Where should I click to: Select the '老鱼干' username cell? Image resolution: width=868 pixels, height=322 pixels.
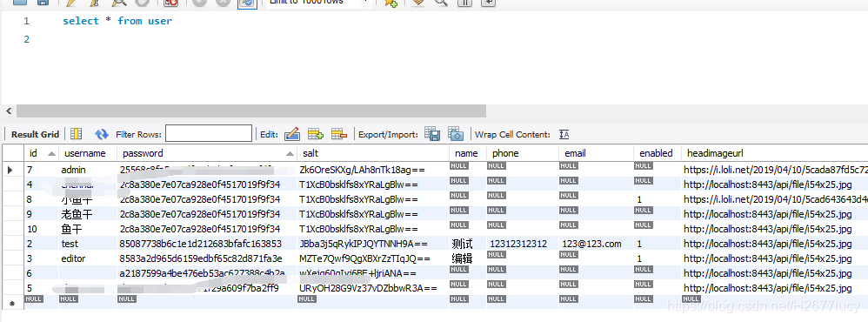click(x=88, y=214)
